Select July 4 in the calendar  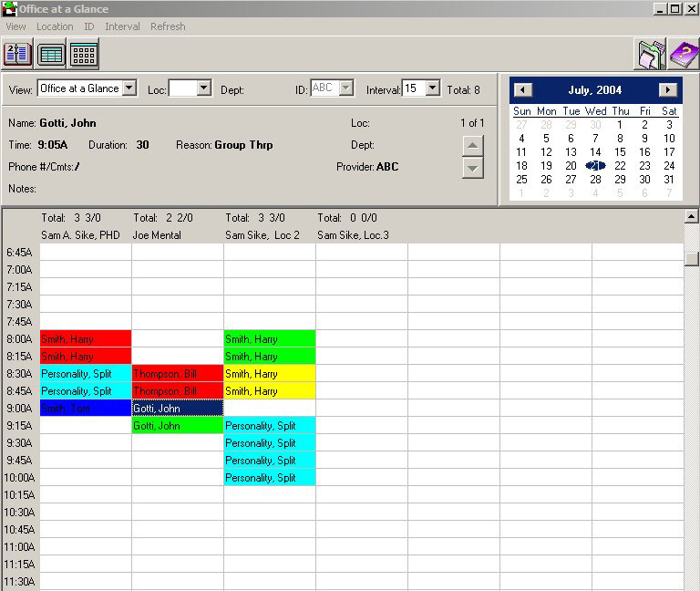click(x=521, y=139)
